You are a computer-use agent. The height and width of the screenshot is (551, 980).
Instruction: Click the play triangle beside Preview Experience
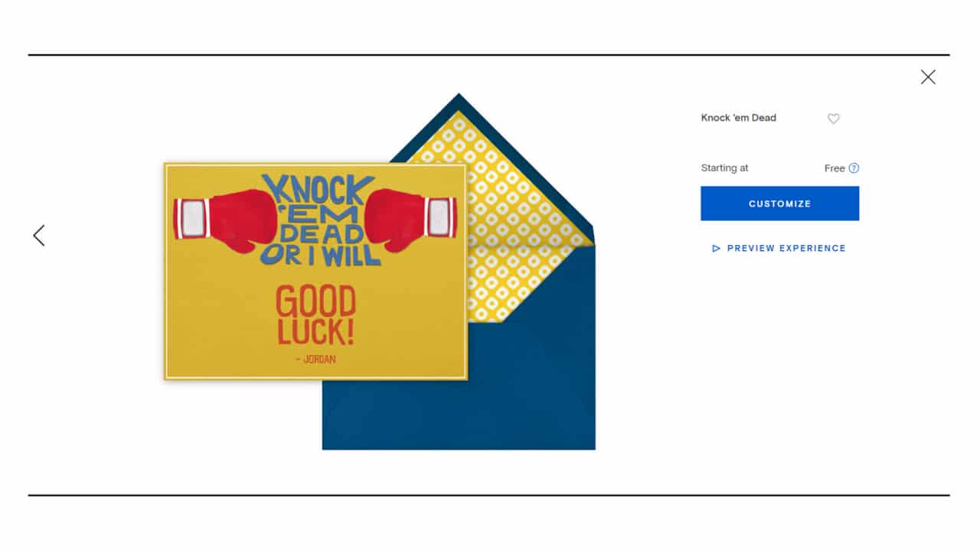point(717,249)
